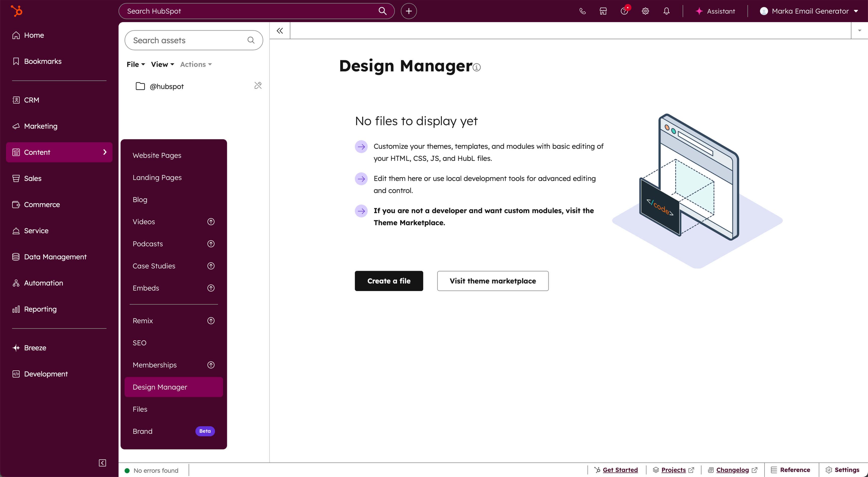View notifications via the bell icon

click(x=666, y=11)
